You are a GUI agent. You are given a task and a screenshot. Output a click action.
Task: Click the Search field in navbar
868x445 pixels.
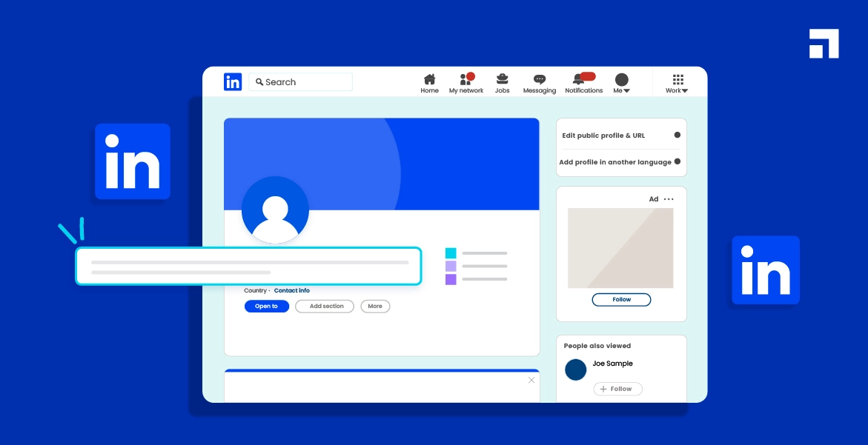tap(301, 81)
